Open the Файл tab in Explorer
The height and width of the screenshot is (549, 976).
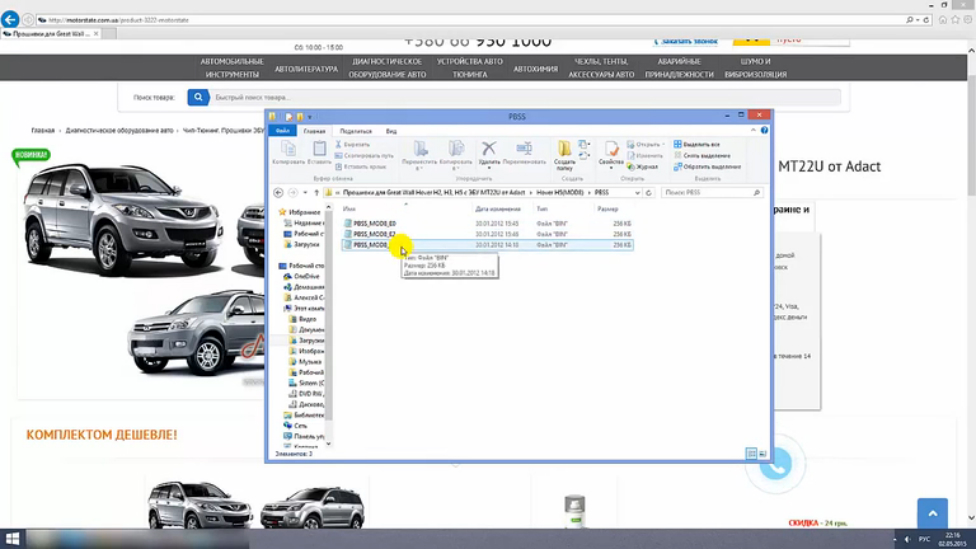(x=283, y=131)
